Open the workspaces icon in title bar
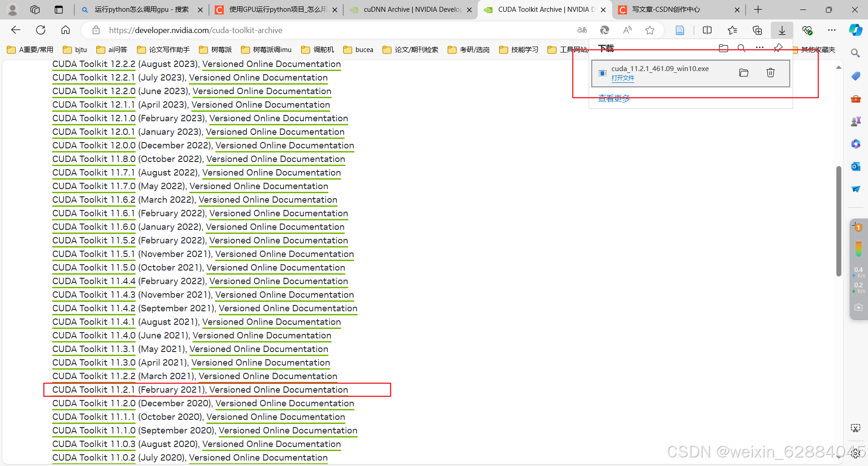Screen dimensions: 868x466 (x=35, y=10)
